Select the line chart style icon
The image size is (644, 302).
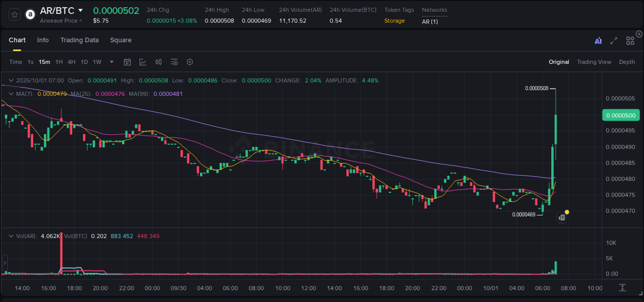[x=143, y=62]
